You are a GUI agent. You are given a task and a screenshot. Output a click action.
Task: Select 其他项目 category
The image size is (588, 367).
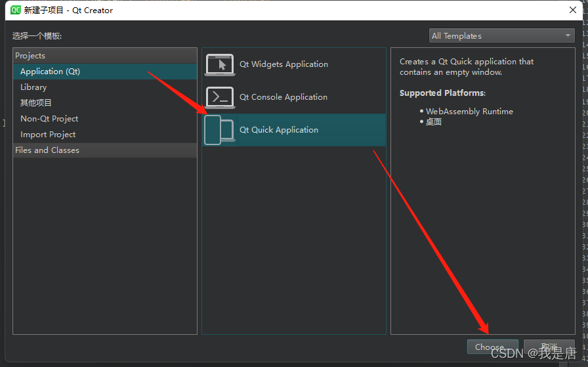pos(105,103)
